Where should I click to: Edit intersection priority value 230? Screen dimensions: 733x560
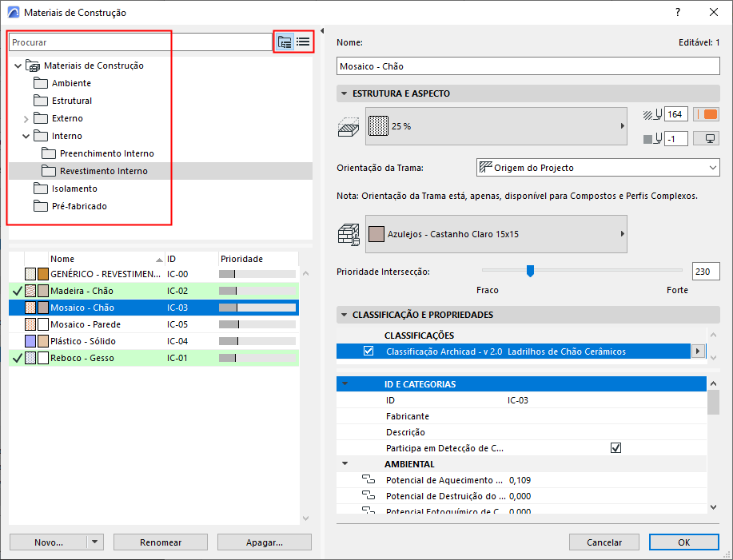point(705,272)
